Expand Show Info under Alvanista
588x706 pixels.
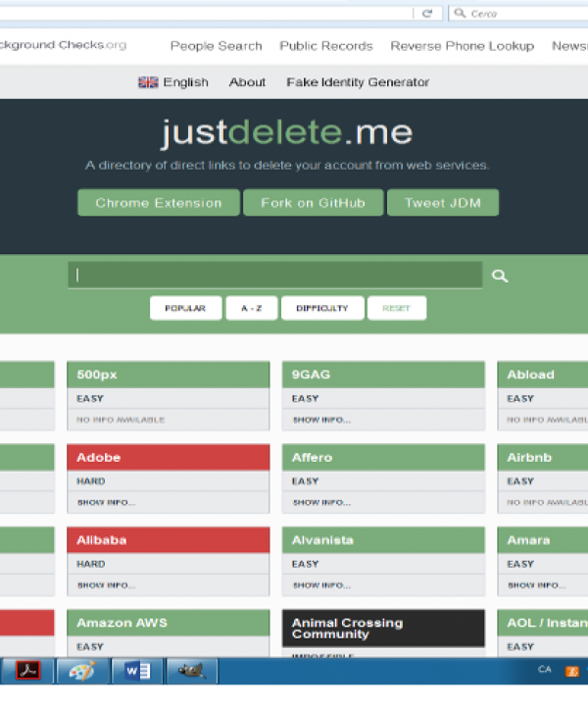pyautogui.click(x=321, y=585)
